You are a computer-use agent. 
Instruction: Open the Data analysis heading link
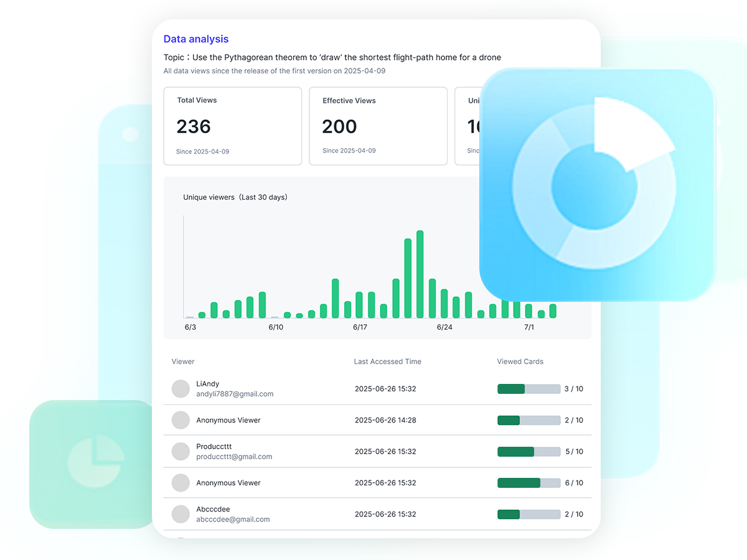[x=195, y=39]
